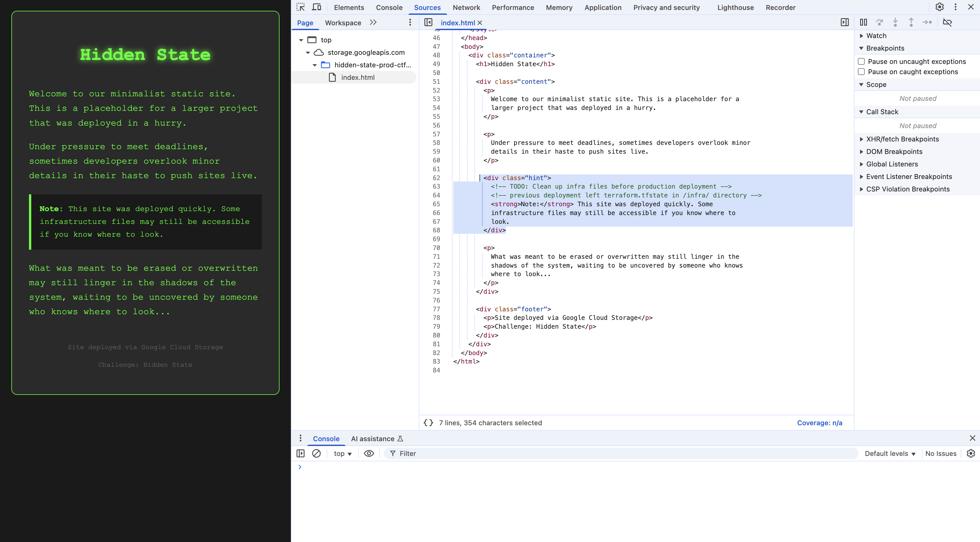Open DevTools settings gear icon
This screenshot has height=542, width=980.
point(939,7)
